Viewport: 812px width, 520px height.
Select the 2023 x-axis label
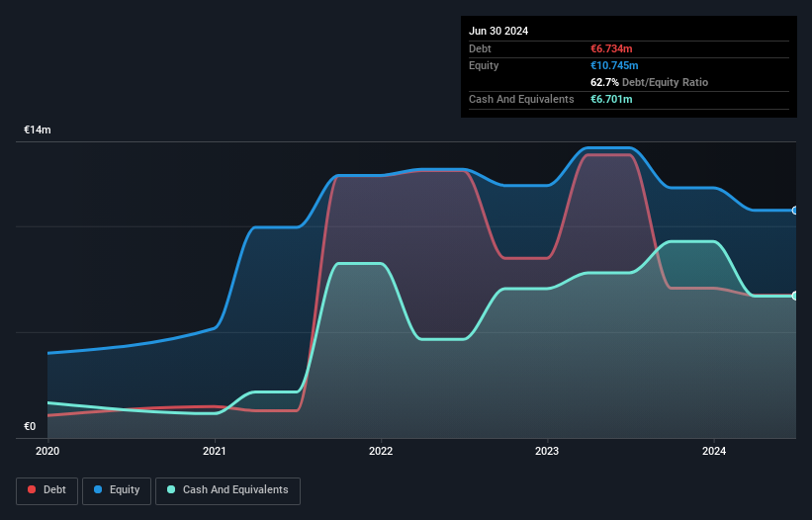click(547, 451)
